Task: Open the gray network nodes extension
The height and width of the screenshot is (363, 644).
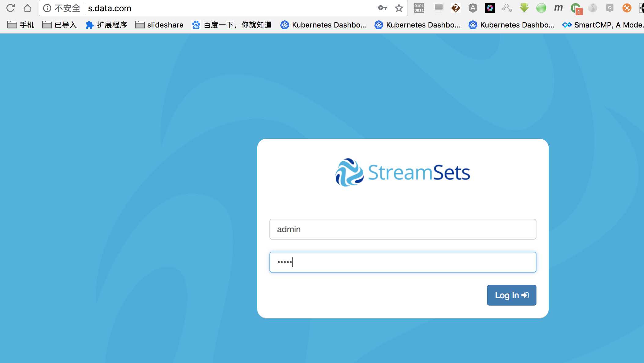Action: click(x=507, y=8)
